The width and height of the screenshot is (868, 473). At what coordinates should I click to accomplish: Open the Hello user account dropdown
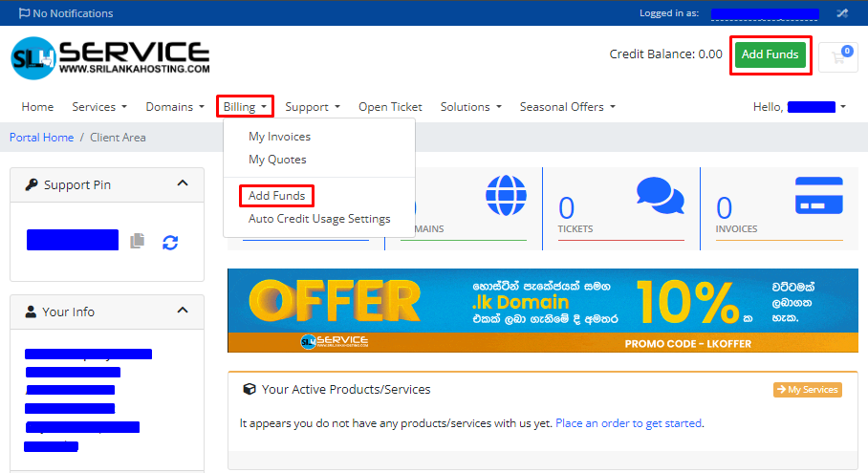point(799,107)
